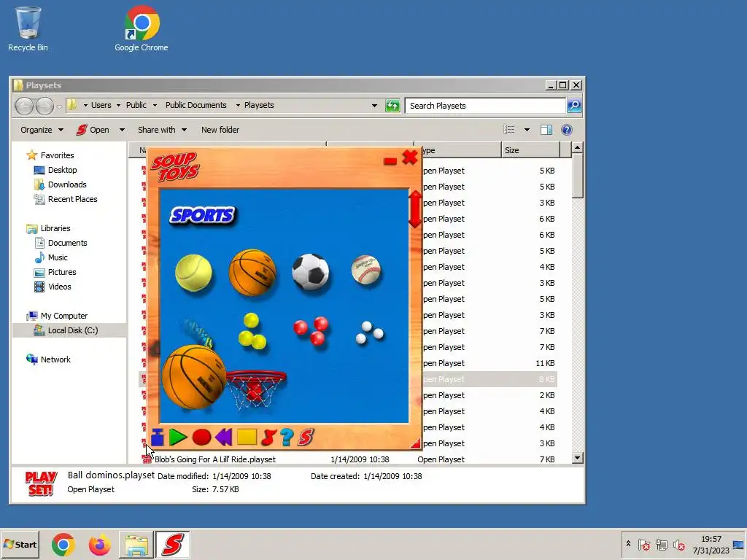
Task: Click the red up-down scroll arrow in toy box
Action: 415,209
